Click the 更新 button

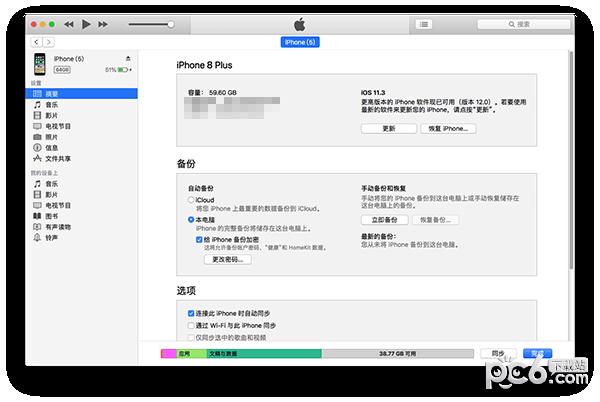pyautogui.click(x=388, y=129)
